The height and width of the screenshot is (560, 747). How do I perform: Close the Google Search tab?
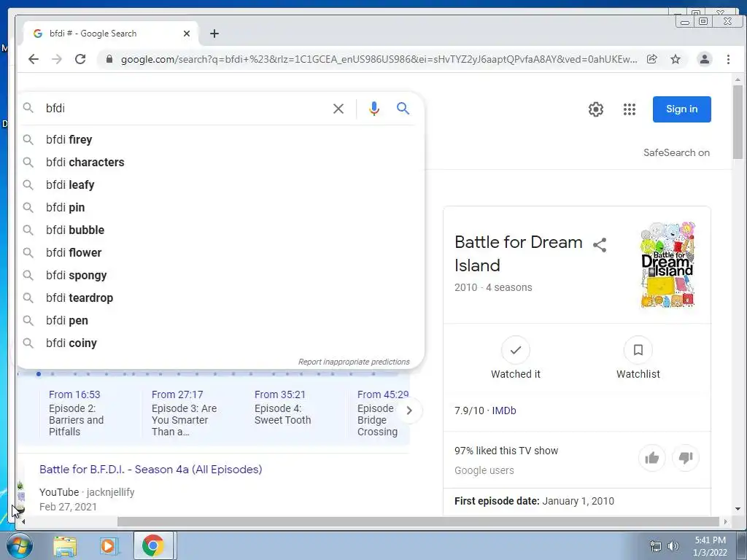point(187,34)
